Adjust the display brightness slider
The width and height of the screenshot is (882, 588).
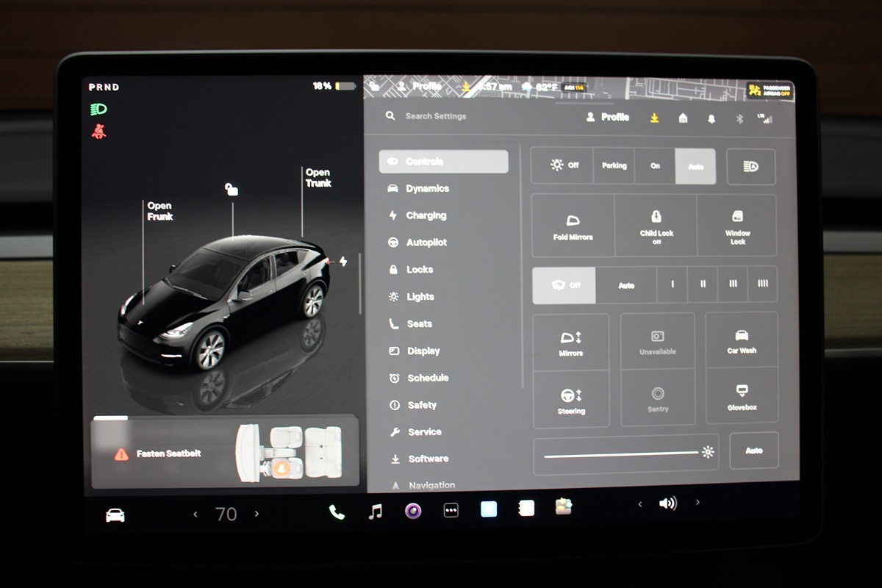[x=621, y=453]
